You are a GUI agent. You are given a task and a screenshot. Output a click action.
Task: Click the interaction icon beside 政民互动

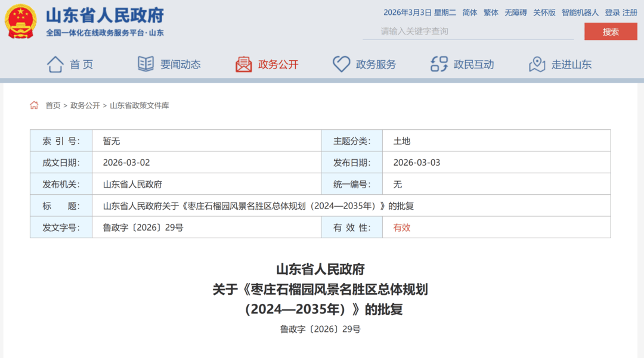click(x=439, y=64)
